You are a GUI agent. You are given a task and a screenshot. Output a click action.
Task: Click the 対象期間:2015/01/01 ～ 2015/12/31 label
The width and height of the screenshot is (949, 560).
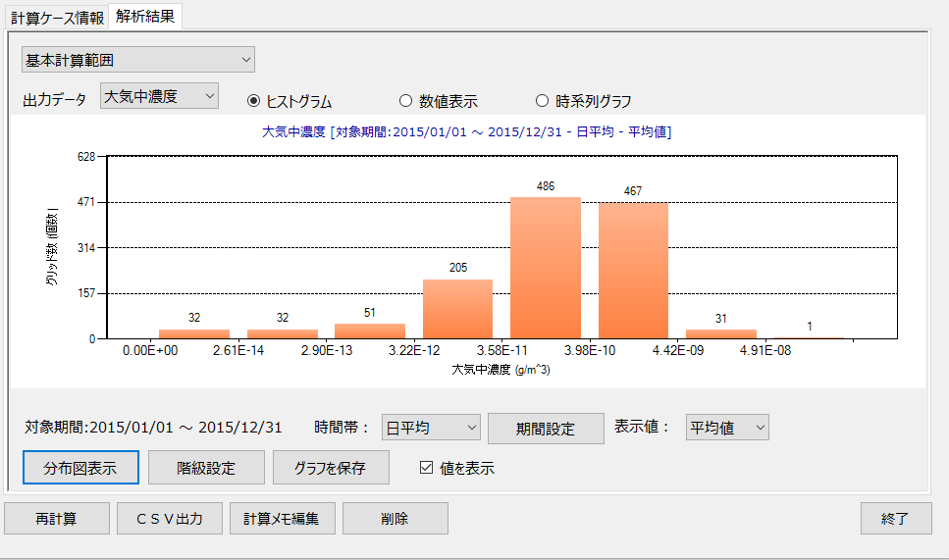(153, 427)
